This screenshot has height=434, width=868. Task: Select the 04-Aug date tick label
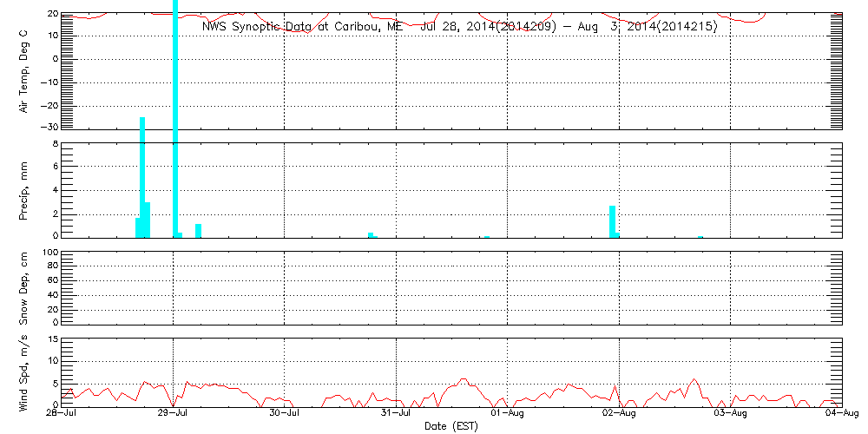tap(842, 414)
